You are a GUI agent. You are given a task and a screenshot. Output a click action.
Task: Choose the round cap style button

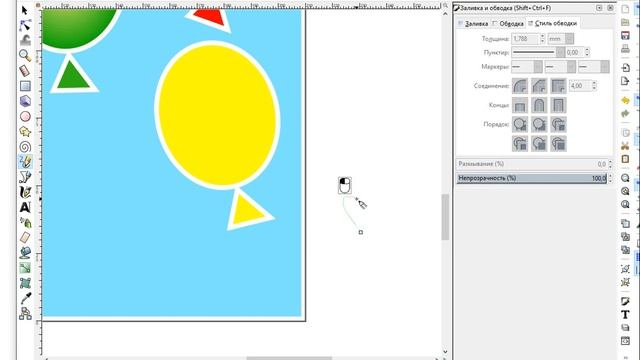(x=539, y=105)
